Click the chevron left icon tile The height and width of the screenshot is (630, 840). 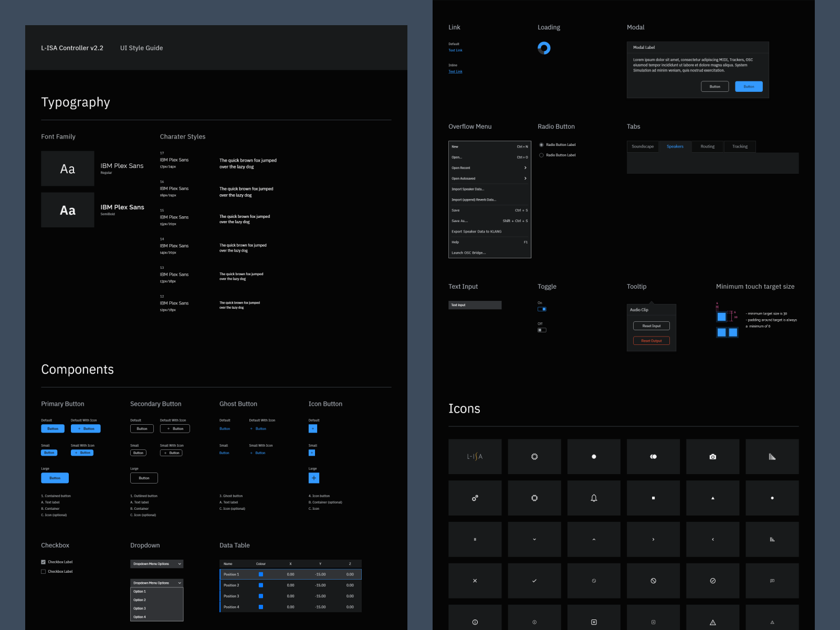point(712,539)
